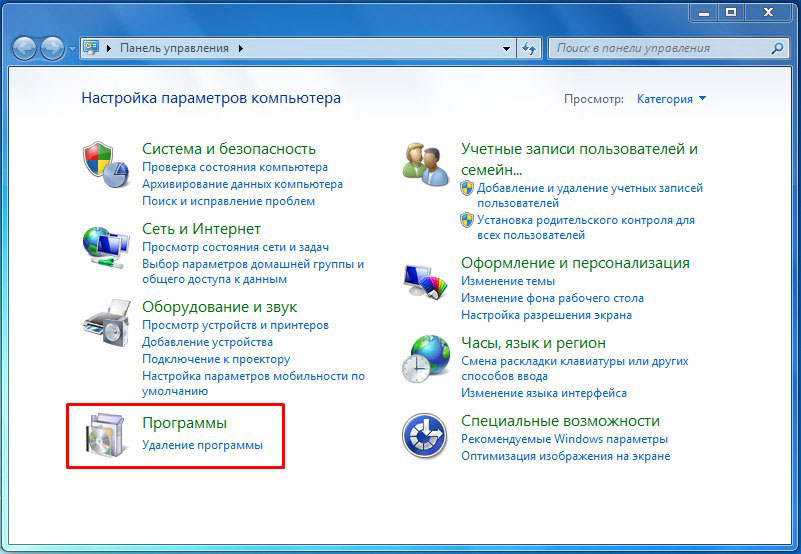Open recent pages dropdown next to Forward button
Image resolution: width=801 pixels, height=554 pixels.
pyautogui.click(x=72, y=49)
